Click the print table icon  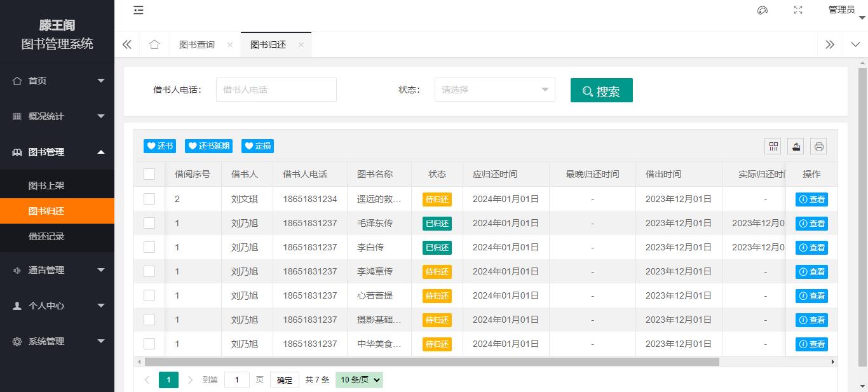pos(819,146)
